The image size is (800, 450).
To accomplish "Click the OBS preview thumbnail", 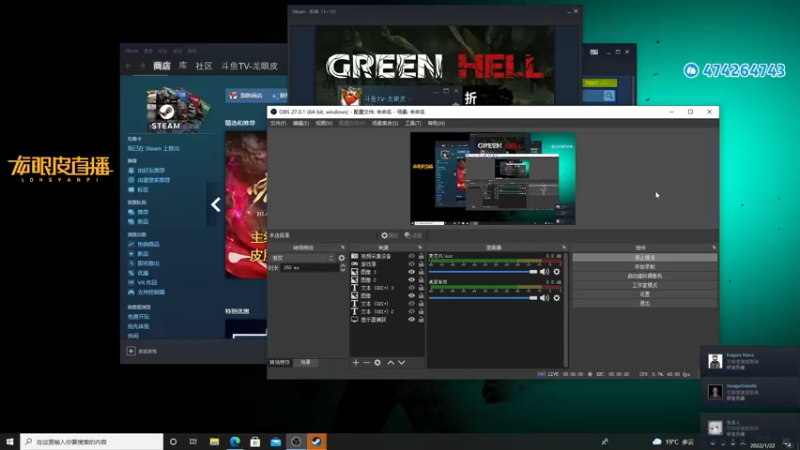I will [493, 179].
